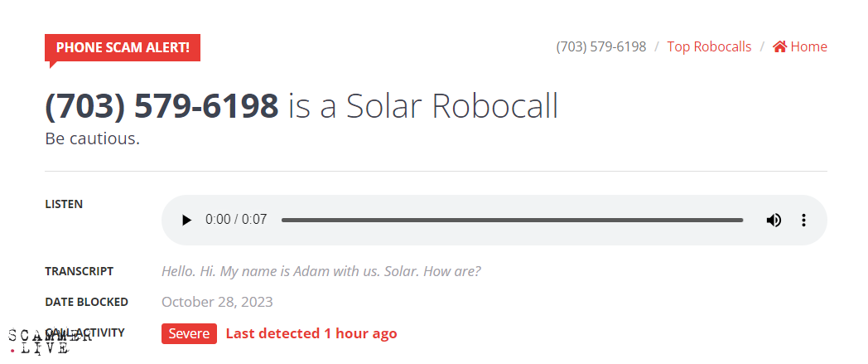
Task: Click the Phone Scam Alert badge
Action: (123, 47)
